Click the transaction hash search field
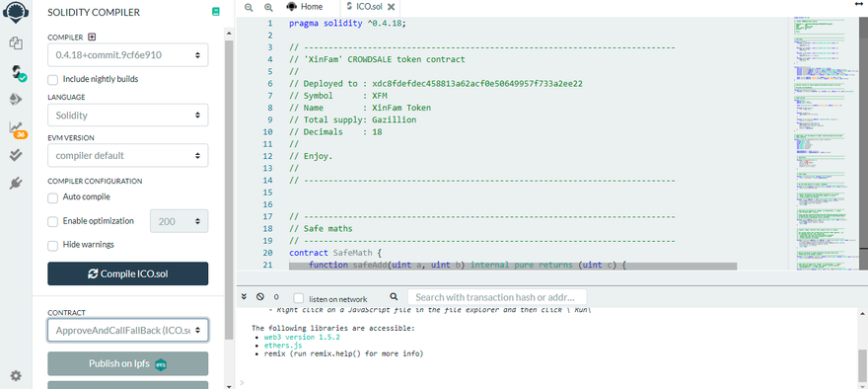 (x=496, y=297)
